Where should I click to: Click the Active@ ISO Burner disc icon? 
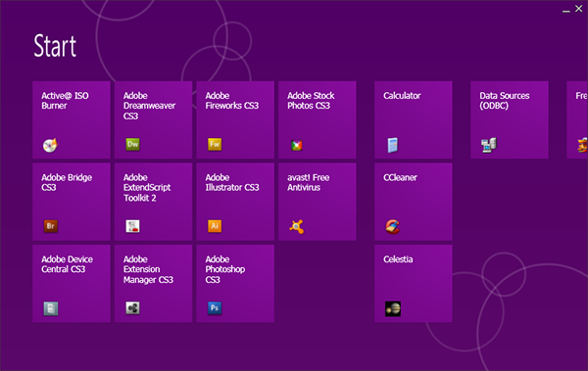pyautogui.click(x=50, y=145)
